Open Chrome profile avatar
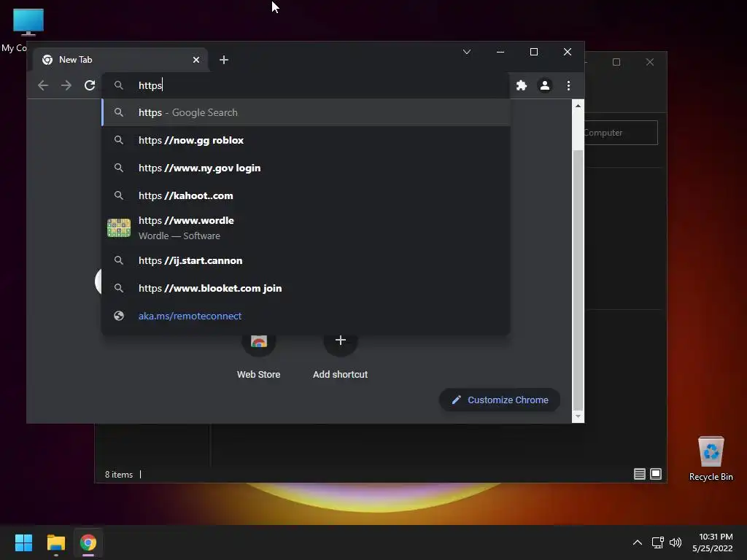This screenshot has height=560, width=747. tap(544, 85)
